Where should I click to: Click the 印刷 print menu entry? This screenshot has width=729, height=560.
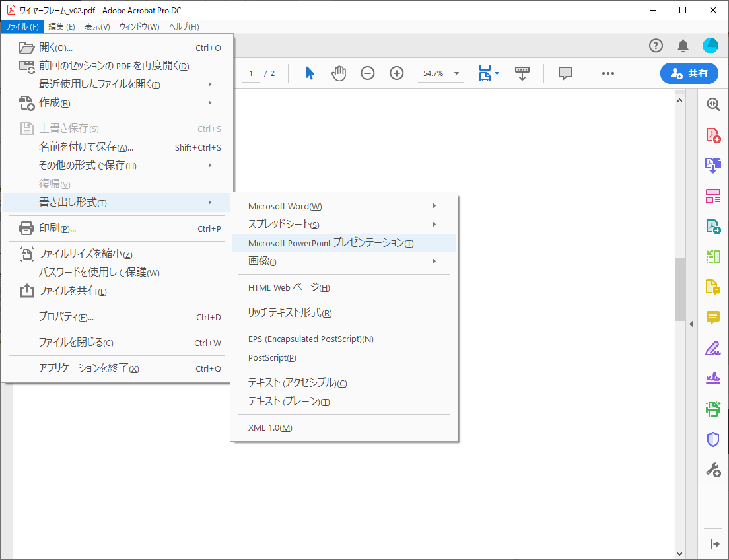coord(57,228)
